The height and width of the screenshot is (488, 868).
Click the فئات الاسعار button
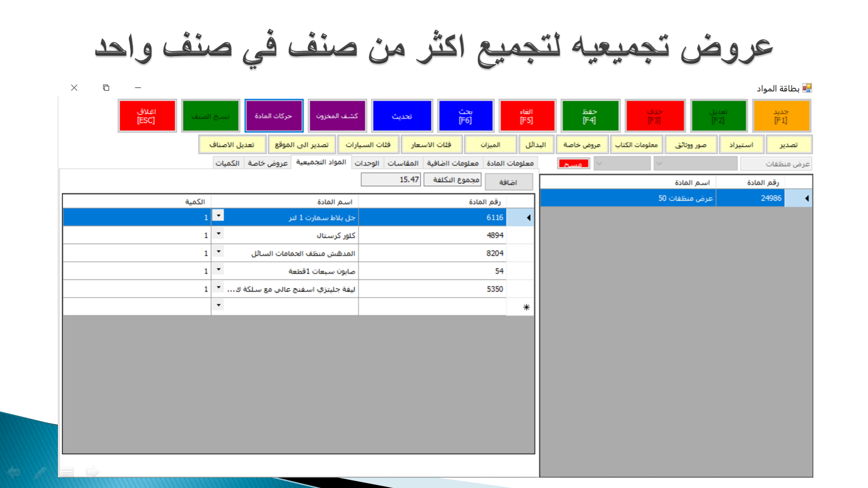[431, 145]
